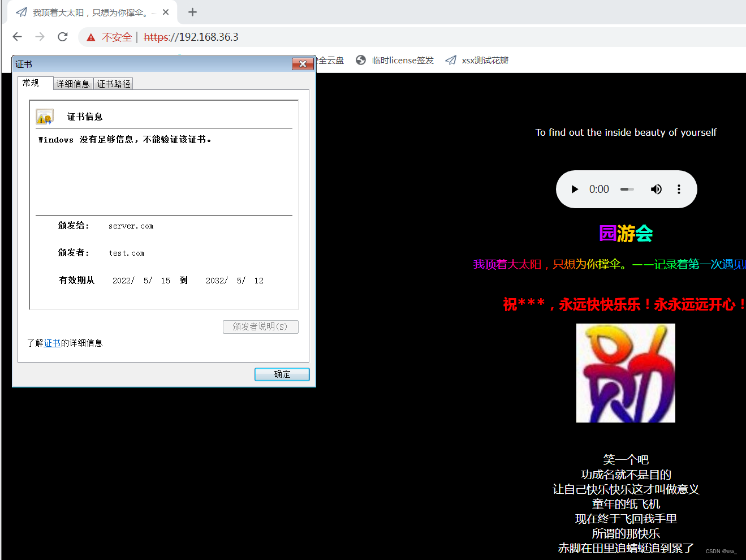Click the xsx测试花瓣 paper-plane bookmark icon
The image size is (746, 560).
tap(451, 60)
